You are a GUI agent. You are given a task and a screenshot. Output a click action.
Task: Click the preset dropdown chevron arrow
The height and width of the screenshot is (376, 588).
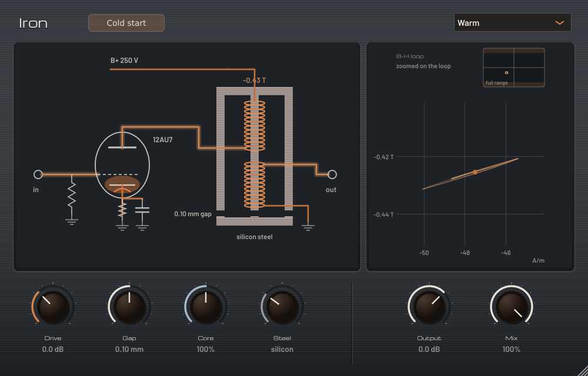560,23
